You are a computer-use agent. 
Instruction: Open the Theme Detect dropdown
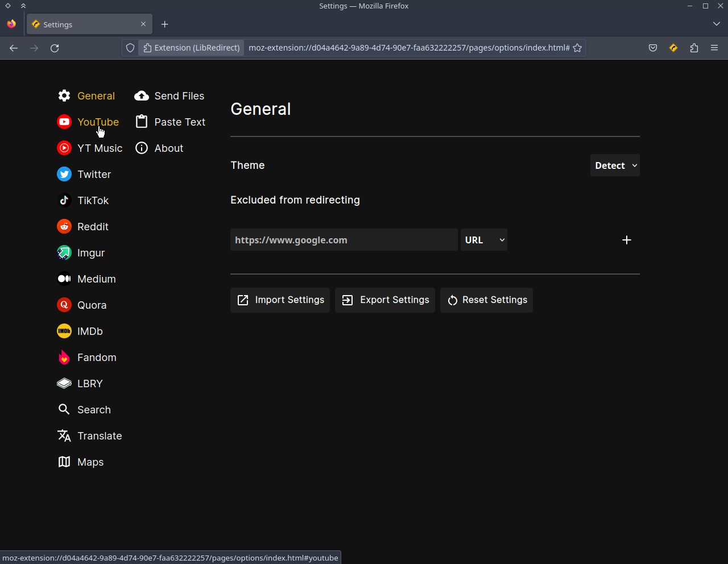click(615, 165)
